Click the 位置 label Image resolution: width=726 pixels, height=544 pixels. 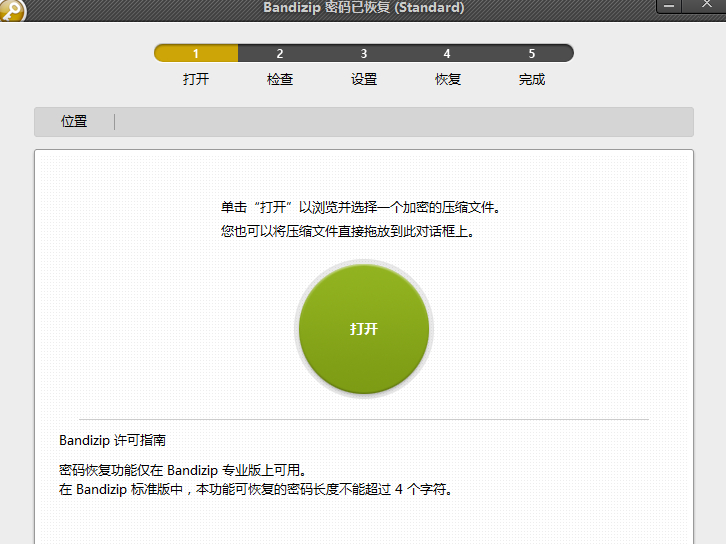pos(74,121)
